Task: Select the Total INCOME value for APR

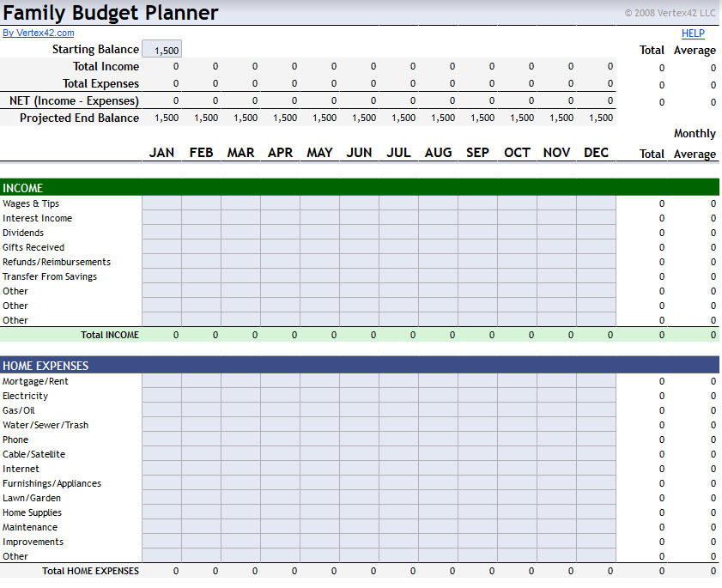Action: tap(280, 335)
